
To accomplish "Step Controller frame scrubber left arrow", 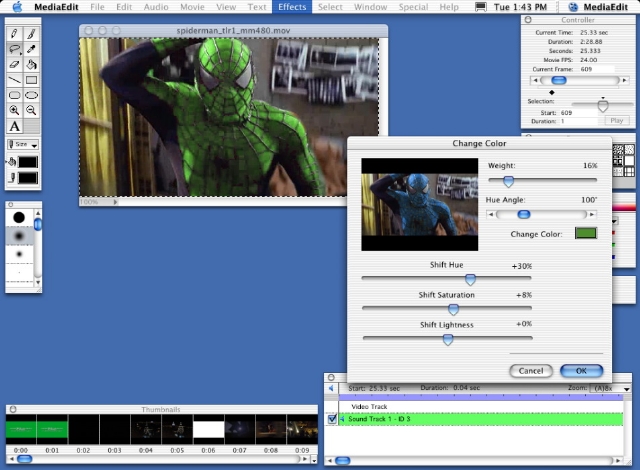I will 535,80.
